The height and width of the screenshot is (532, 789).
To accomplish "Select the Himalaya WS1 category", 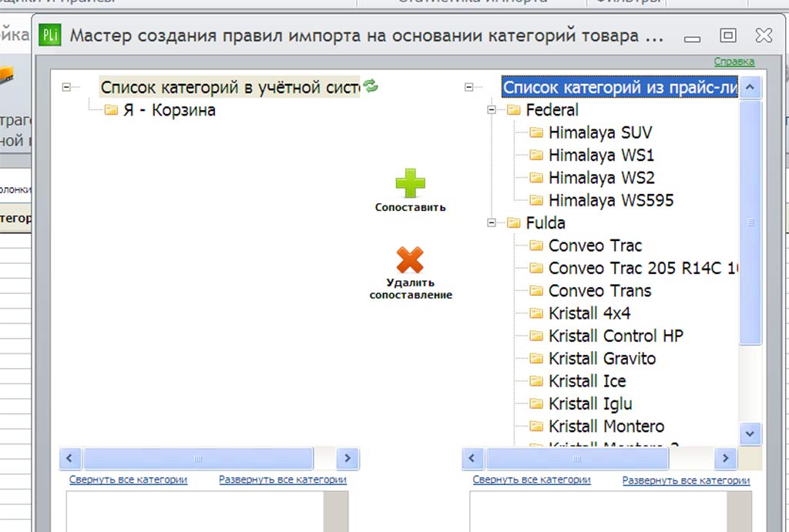I will [x=601, y=155].
